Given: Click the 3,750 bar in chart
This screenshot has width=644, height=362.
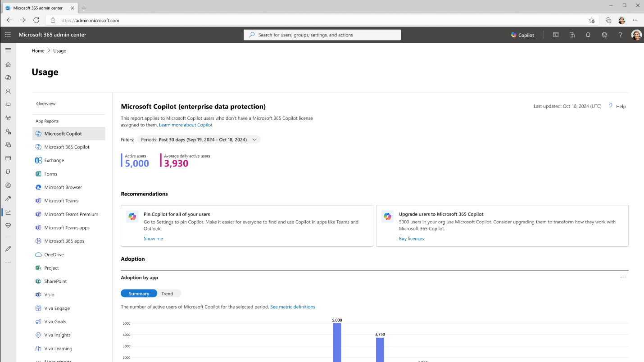Looking at the screenshot, I should [380, 350].
